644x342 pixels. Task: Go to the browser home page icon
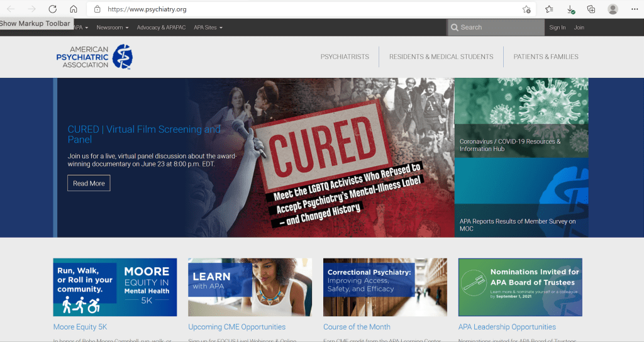click(74, 9)
